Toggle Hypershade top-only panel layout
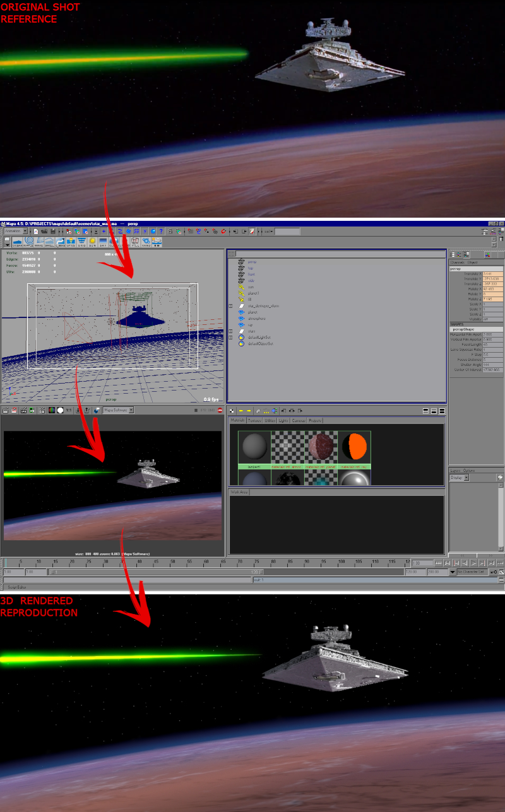 (x=425, y=411)
